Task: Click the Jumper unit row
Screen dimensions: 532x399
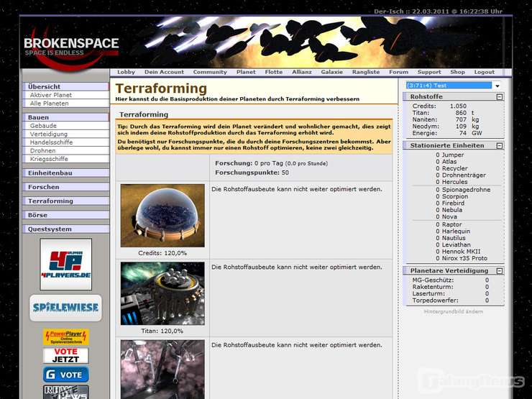Action: tap(450, 155)
